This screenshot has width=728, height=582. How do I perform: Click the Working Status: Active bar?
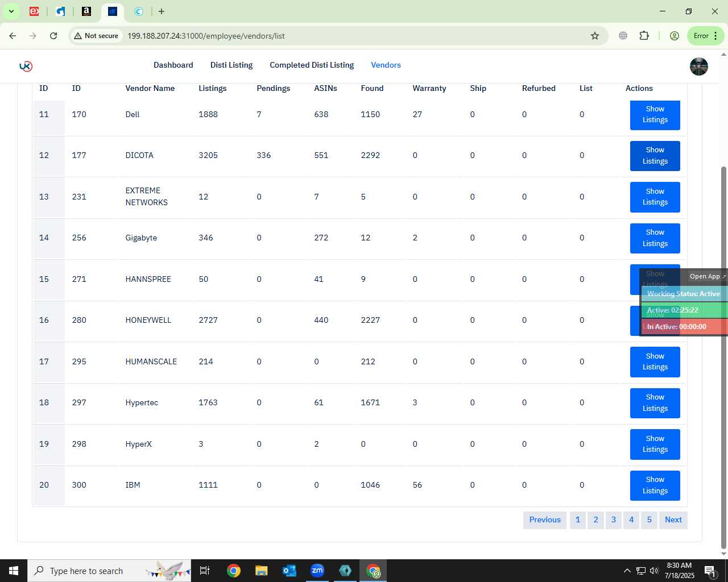pos(684,294)
